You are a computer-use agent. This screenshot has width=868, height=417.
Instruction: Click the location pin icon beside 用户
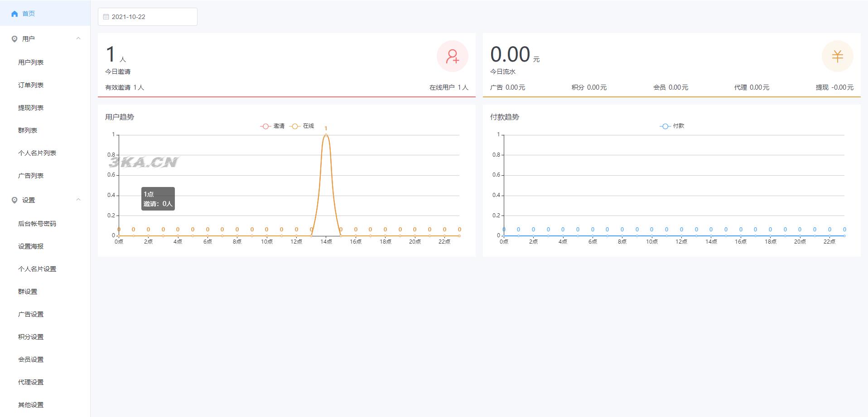click(14, 39)
